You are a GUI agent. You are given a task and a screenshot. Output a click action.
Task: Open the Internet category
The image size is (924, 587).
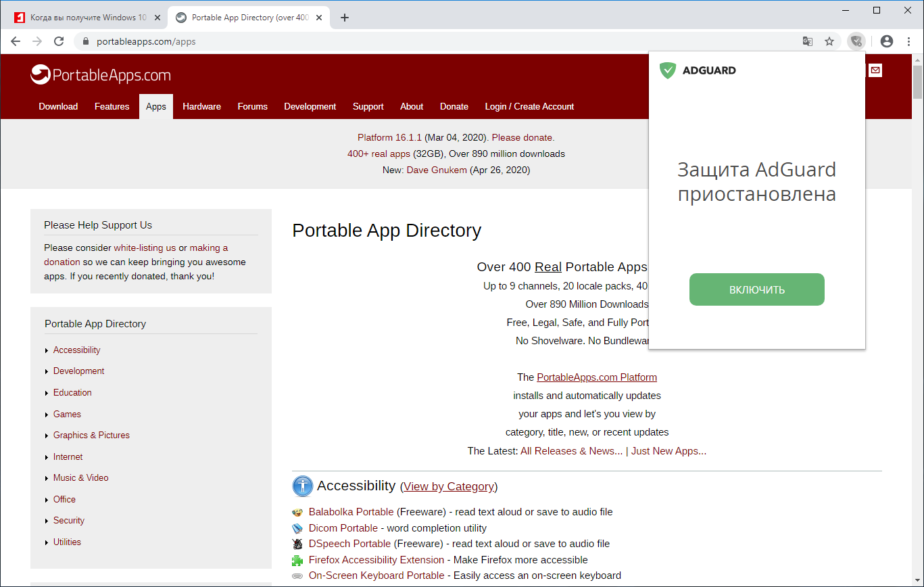[68, 456]
